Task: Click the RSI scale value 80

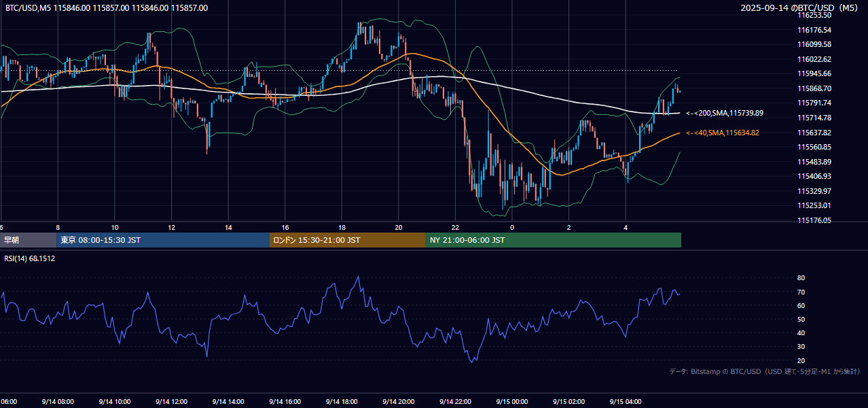Action: (801, 278)
